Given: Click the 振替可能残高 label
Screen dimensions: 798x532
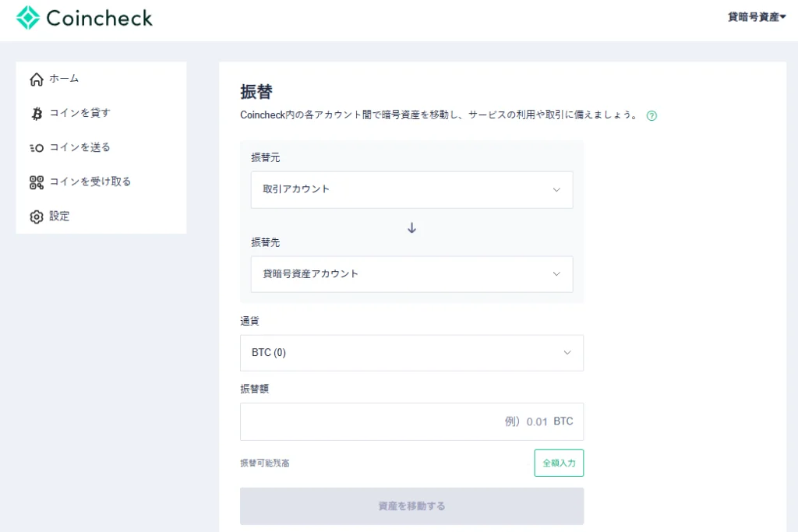Looking at the screenshot, I should (265, 463).
